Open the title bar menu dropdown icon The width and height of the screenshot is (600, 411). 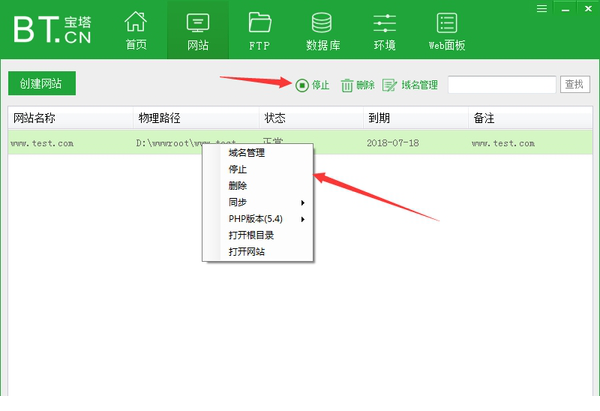click(543, 8)
